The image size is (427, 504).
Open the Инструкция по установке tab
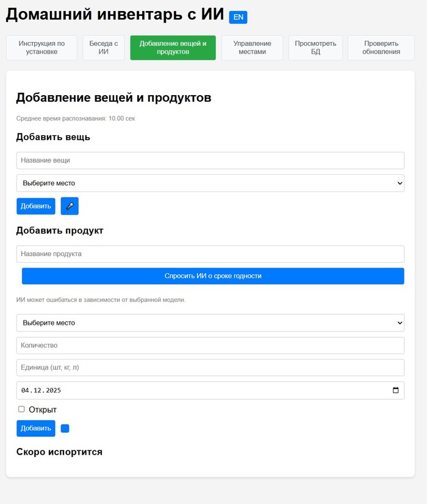point(41,48)
